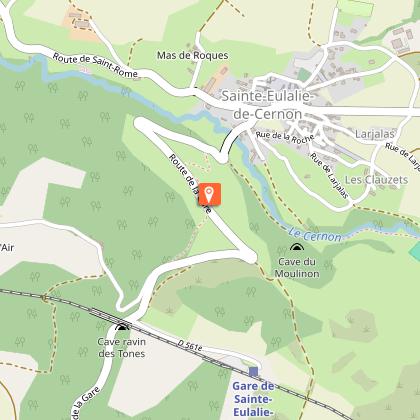Click the orange location pin marker
The image size is (420, 420).
[x=209, y=194]
